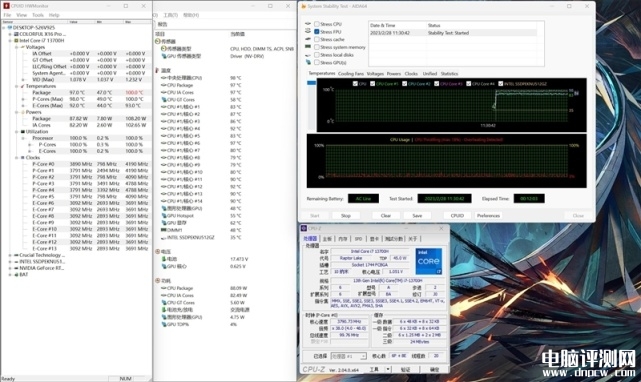Click the Stress GPU(s) monitor icon
The height and width of the screenshot is (382, 641).
[x=308, y=63]
